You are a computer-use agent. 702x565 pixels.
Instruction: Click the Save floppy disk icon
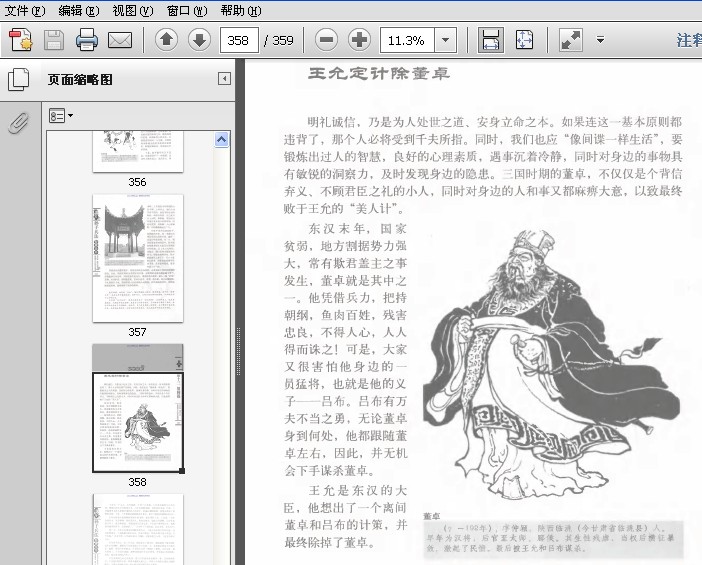click(x=54, y=40)
